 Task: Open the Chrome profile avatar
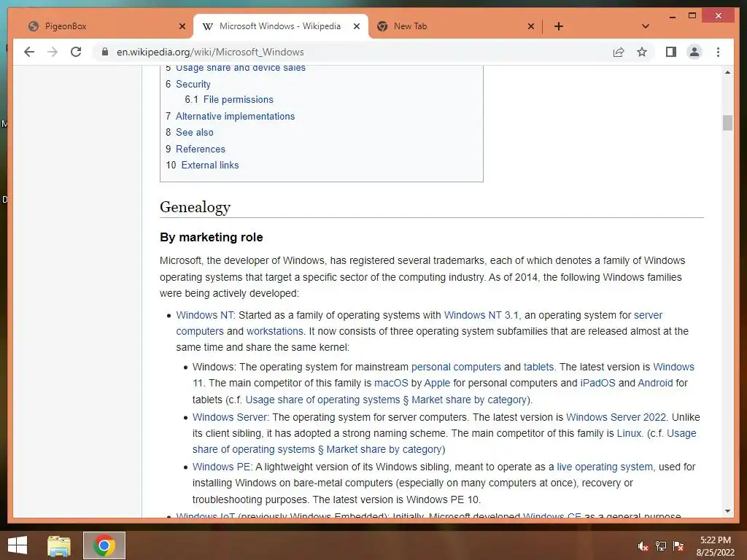click(694, 52)
